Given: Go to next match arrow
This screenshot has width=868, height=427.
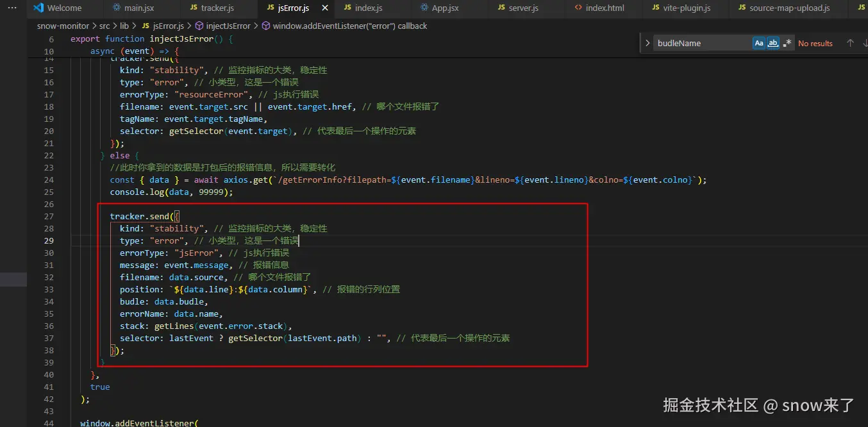Looking at the screenshot, I should coord(865,43).
